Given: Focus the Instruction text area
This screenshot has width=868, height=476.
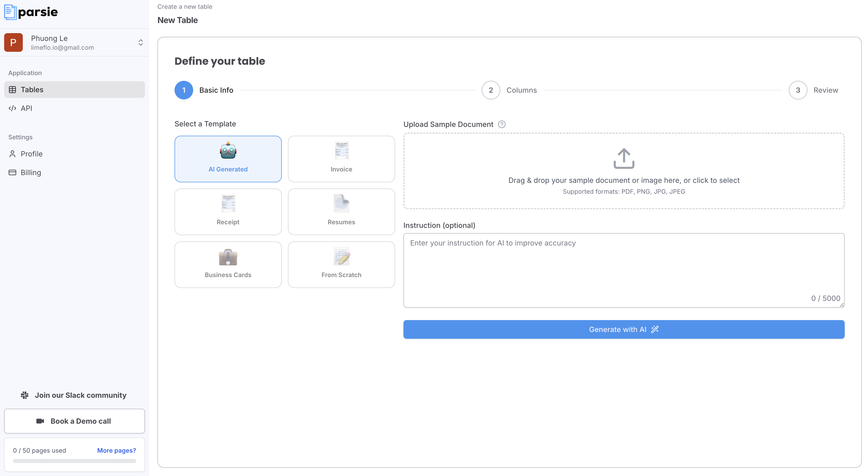Looking at the screenshot, I should [624, 270].
